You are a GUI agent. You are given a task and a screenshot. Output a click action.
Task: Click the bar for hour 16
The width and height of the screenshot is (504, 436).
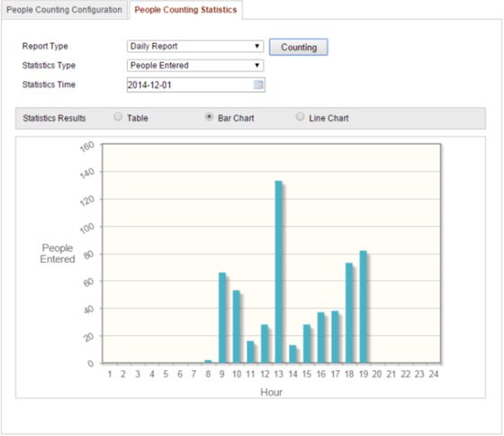click(x=320, y=338)
